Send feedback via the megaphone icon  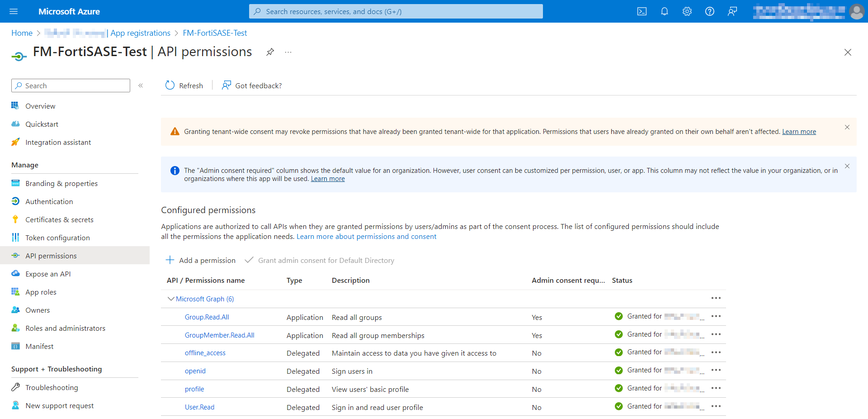[732, 11]
